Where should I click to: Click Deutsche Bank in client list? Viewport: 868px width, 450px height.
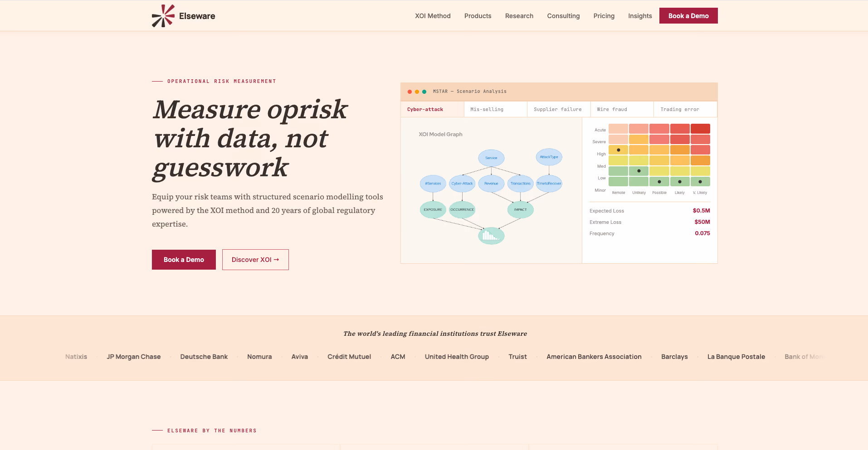[204, 357]
